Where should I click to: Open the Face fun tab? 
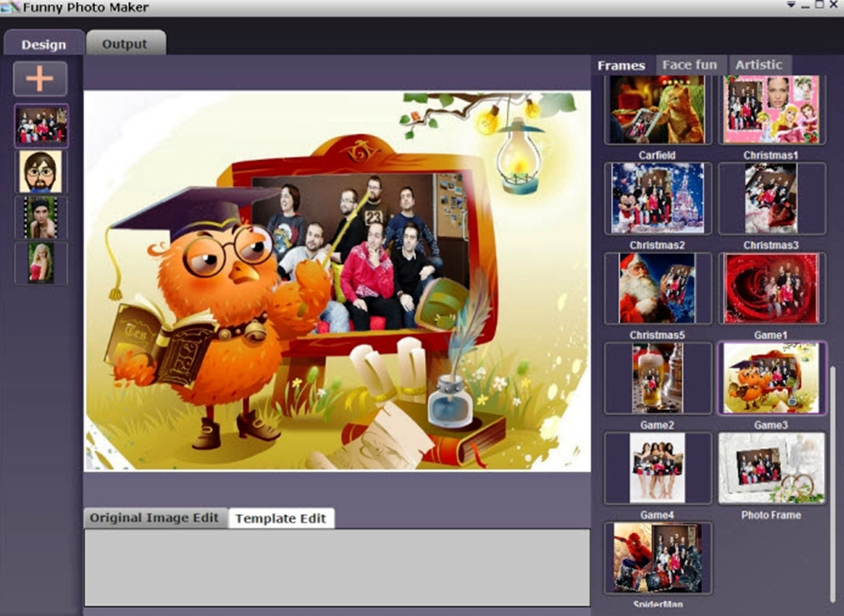tap(689, 65)
